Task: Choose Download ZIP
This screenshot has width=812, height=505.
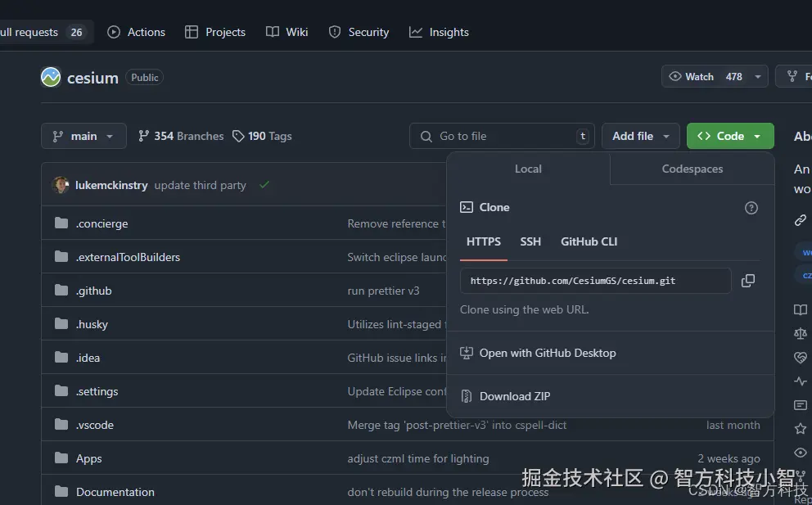Action: click(x=505, y=396)
